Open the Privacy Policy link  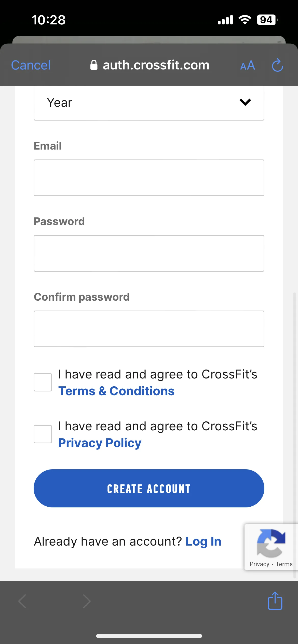tap(100, 443)
